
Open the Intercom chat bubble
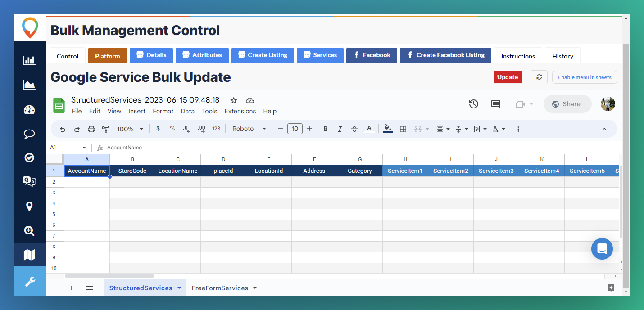click(x=602, y=248)
